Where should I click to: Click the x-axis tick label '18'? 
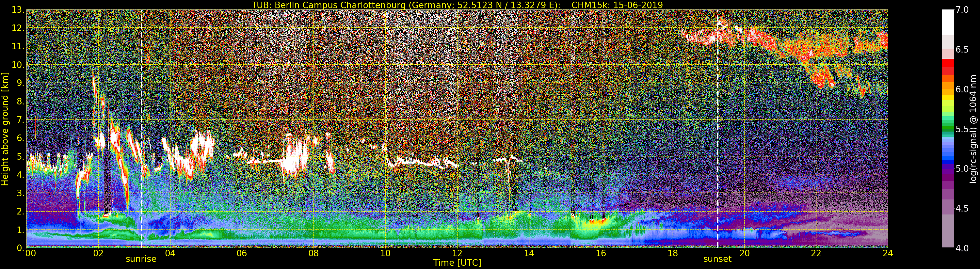pos(673,253)
